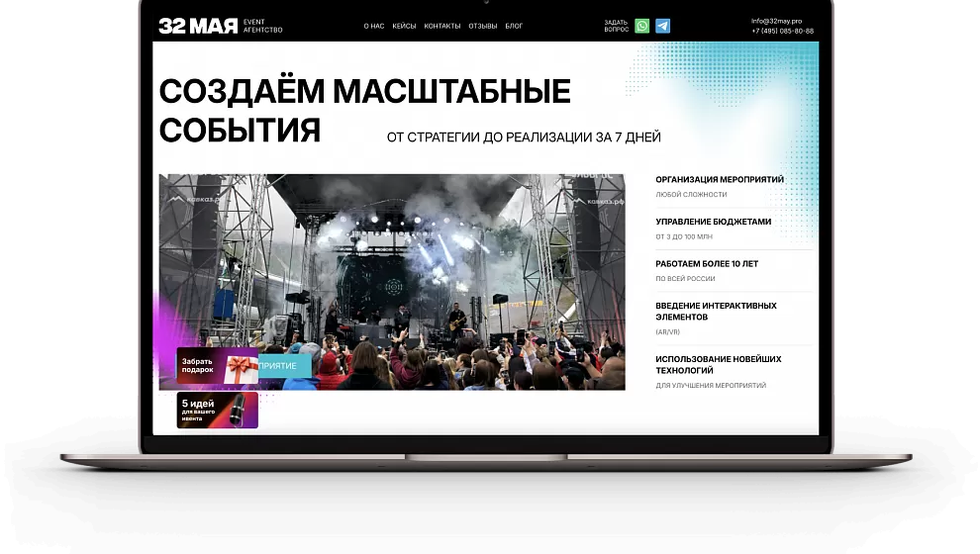The image size is (980, 554).
Task: Click the ЛЮБОЙ СЛОЖНОСТИ subtext
Action: click(691, 195)
